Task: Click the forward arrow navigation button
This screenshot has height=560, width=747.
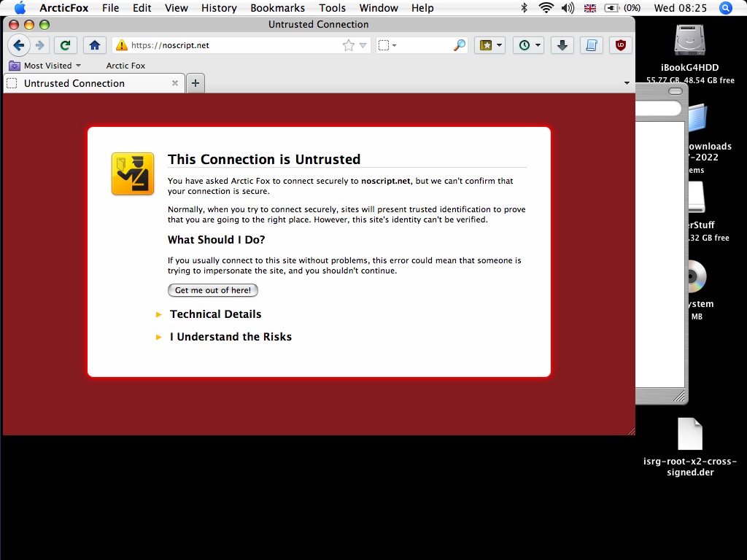Action: click(x=40, y=45)
